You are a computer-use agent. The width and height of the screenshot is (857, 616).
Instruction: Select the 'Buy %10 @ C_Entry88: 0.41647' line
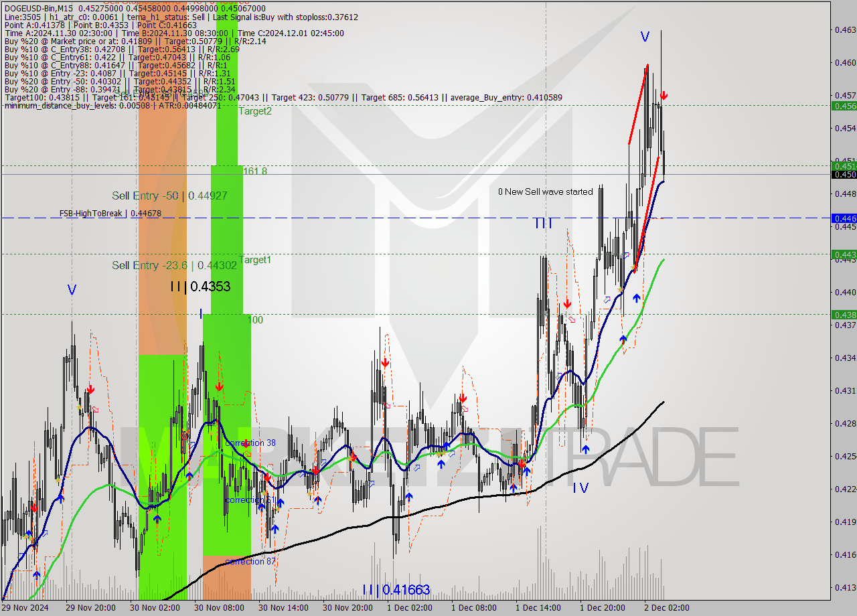point(116,65)
